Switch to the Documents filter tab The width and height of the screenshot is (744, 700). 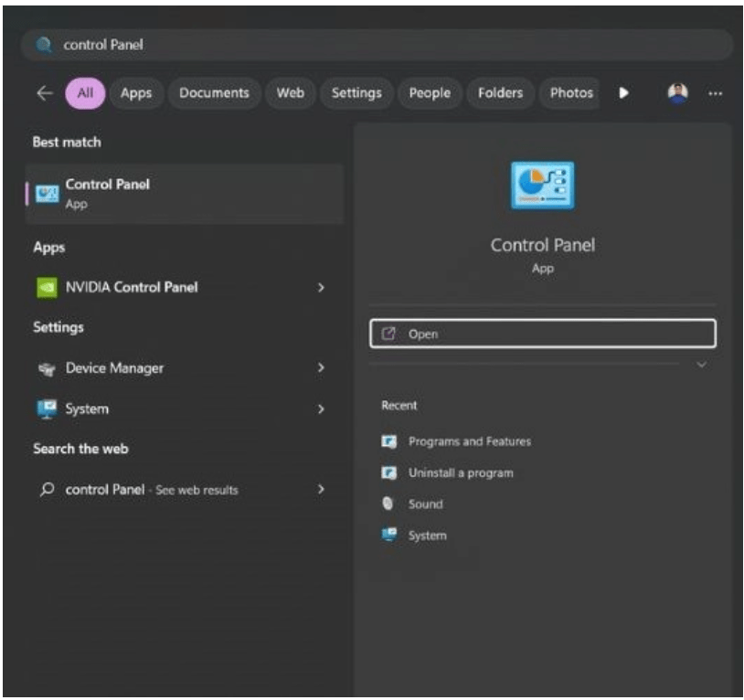coord(214,93)
